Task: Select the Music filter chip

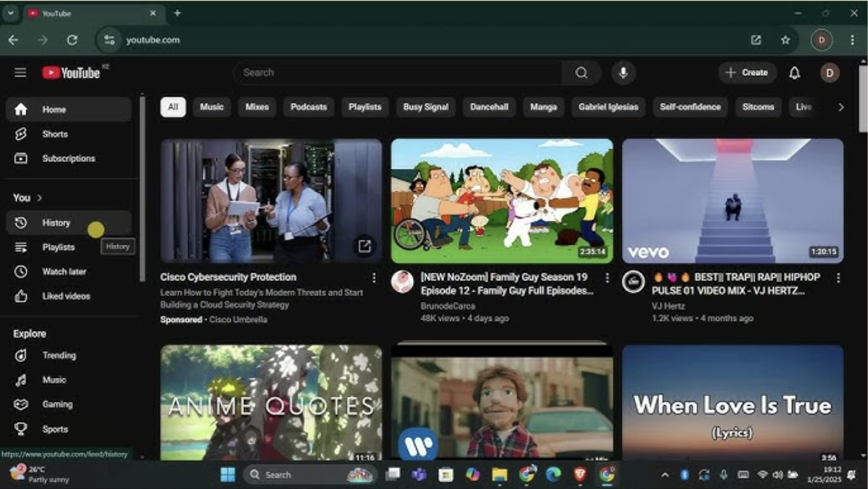Action: tap(211, 107)
